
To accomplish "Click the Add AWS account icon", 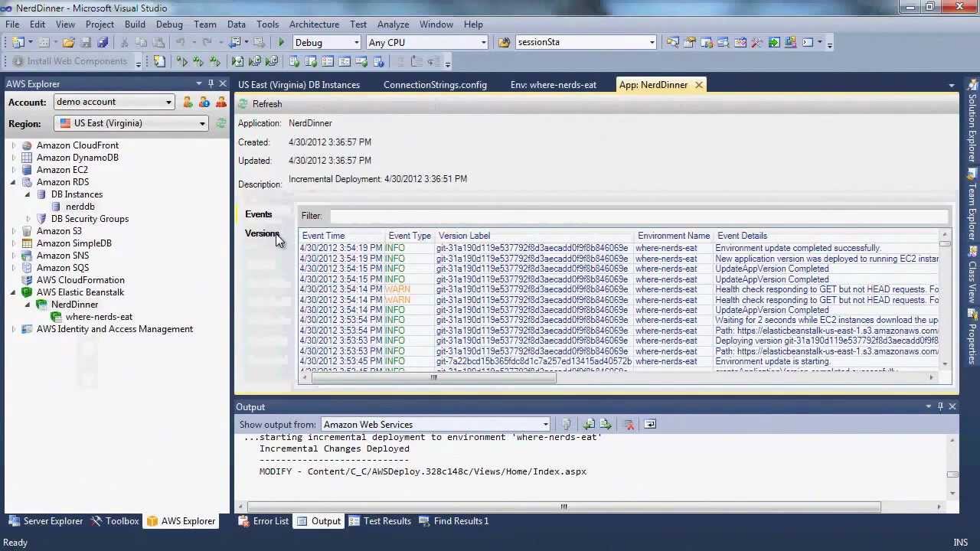I will pyautogui.click(x=188, y=102).
